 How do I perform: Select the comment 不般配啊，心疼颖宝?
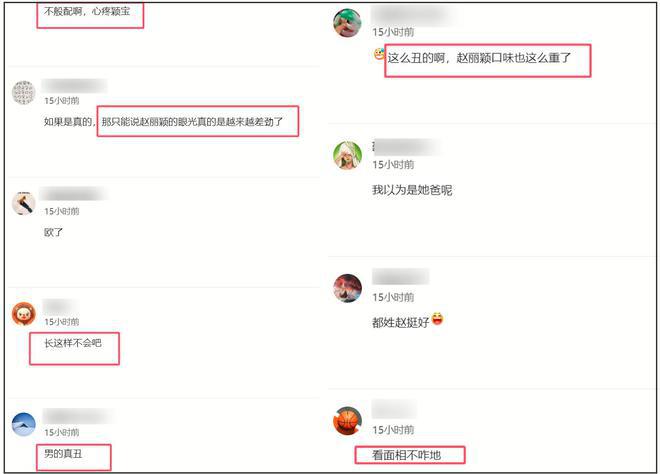pyautogui.click(x=87, y=11)
